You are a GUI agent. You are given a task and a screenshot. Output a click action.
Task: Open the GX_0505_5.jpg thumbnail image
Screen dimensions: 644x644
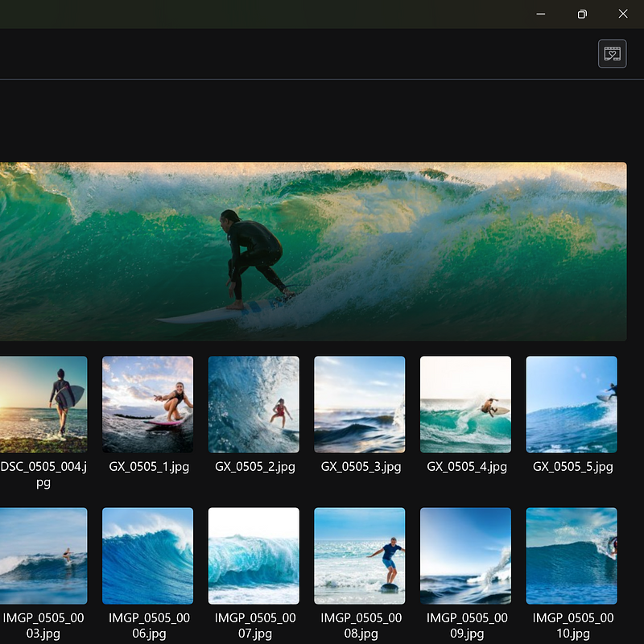(x=572, y=404)
